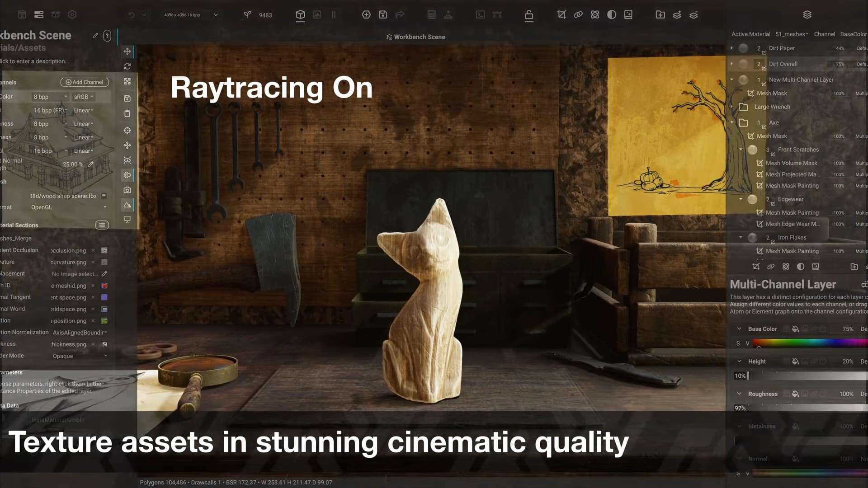The height and width of the screenshot is (488, 868).
Task: Select the crop tool icon in the top toolbar
Action: (x=561, y=14)
